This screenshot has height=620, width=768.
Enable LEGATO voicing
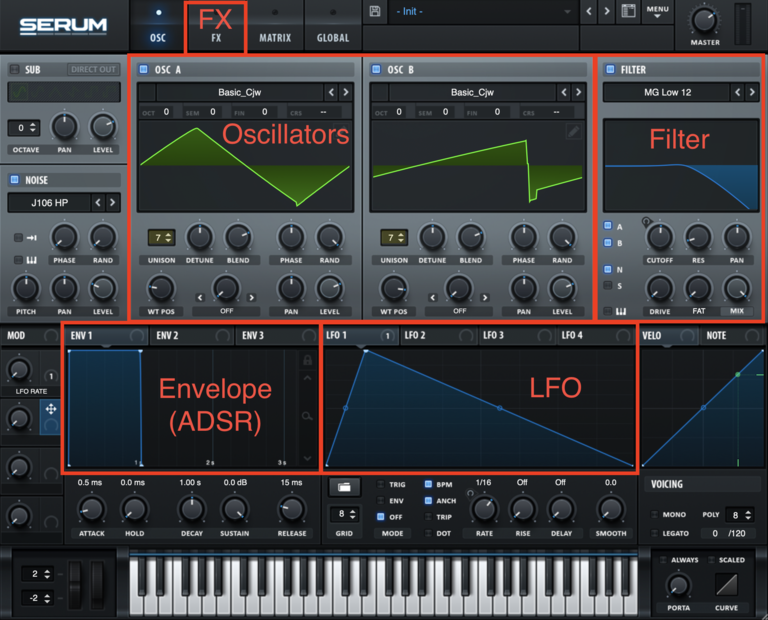click(654, 533)
